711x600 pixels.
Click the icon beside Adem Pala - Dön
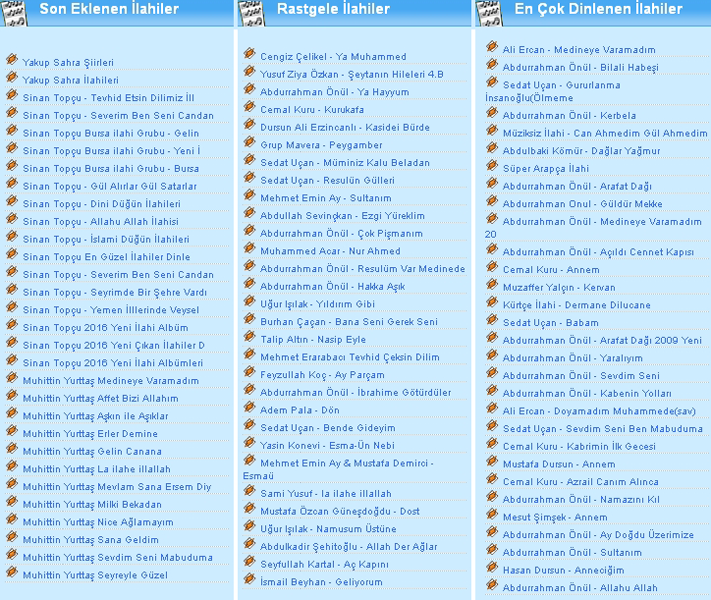coord(249,407)
